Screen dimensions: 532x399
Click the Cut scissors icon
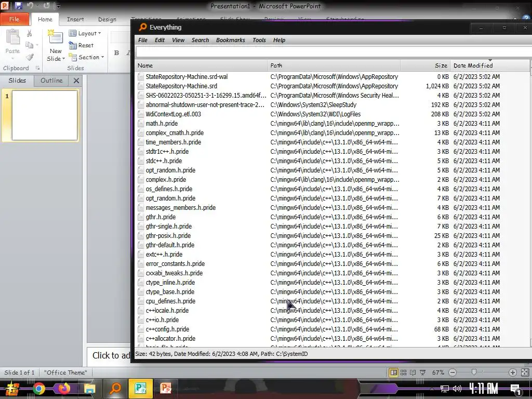click(x=30, y=33)
